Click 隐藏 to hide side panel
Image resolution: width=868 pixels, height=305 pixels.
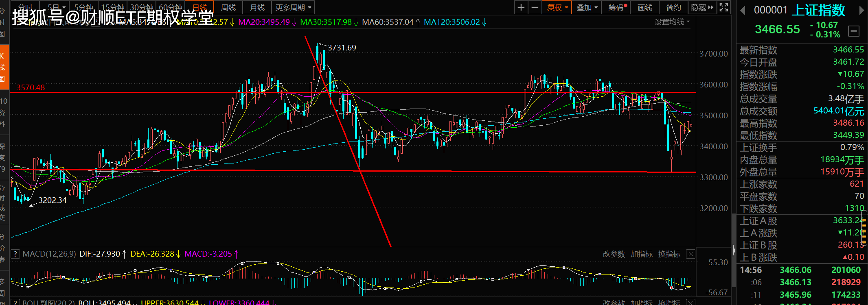click(702, 7)
